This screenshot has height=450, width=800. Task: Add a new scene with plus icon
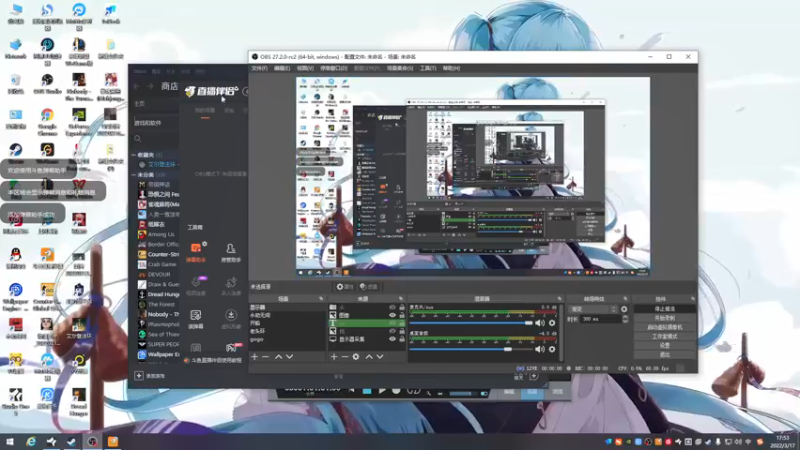tap(255, 357)
